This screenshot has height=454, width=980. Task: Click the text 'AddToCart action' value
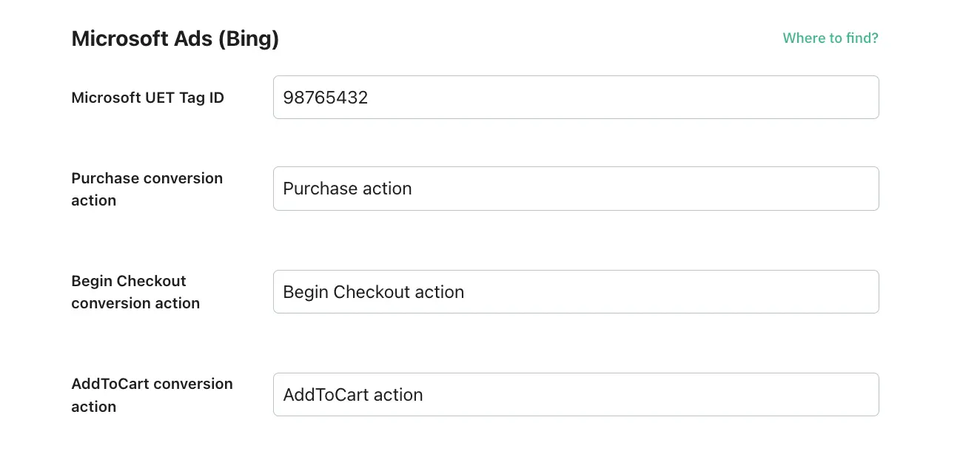(x=352, y=394)
